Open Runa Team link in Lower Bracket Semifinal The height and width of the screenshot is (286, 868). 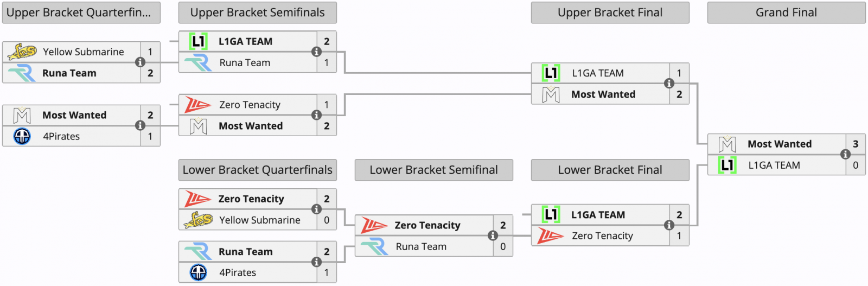point(421,246)
